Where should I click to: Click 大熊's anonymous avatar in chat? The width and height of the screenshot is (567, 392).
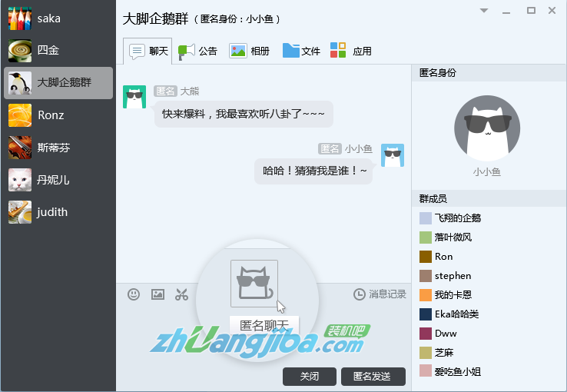click(134, 98)
